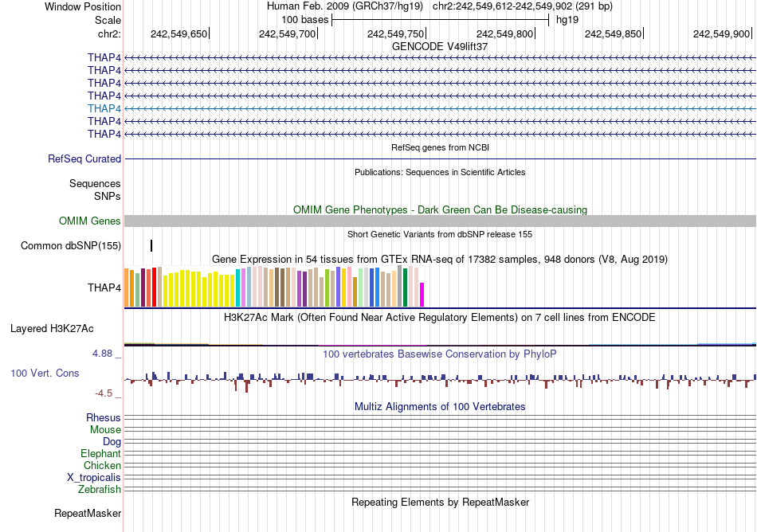Viewport: 757px width, 532px height.
Task: Open the Multiz Alignments of 100 Vertebrates title
Action: 439,406
